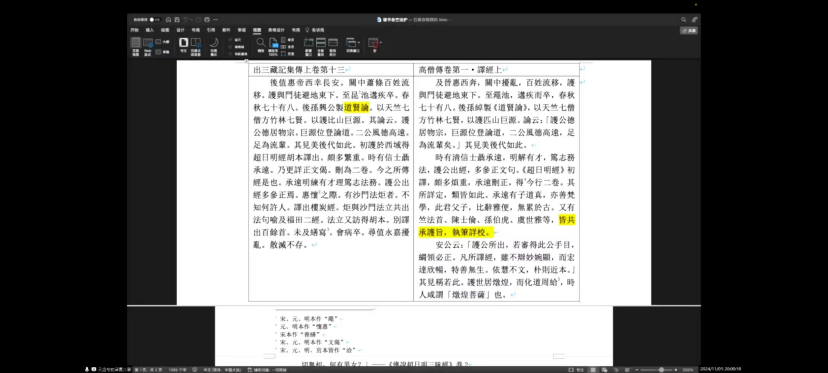Switch to Outline (大纲) view
The height and width of the screenshot is (373, 828).
point(163,42)
